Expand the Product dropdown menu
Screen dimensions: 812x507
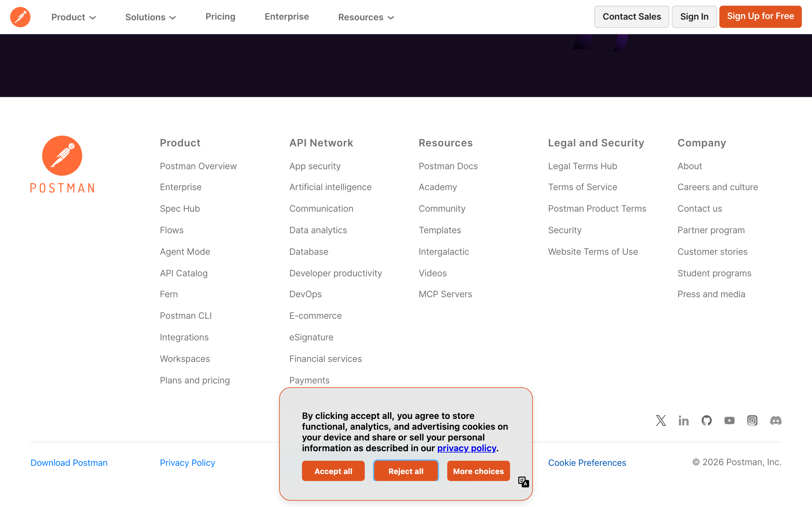[74, 17]
